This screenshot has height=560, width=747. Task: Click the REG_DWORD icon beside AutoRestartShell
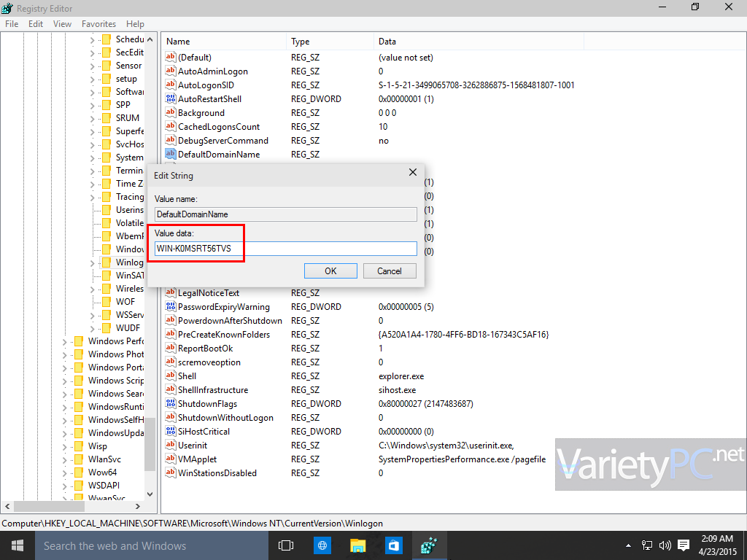click(x=169, y=98)
